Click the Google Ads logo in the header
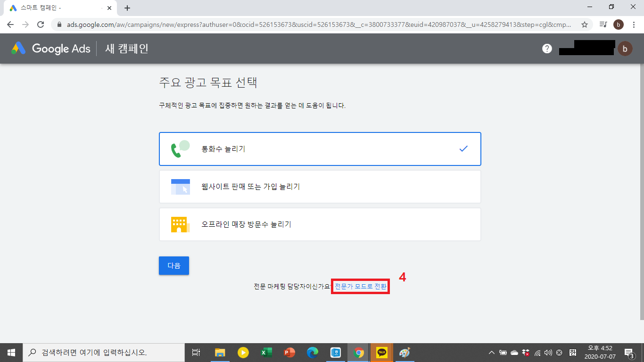The width and height of the screenshot is (644, 362). (50, 48)
